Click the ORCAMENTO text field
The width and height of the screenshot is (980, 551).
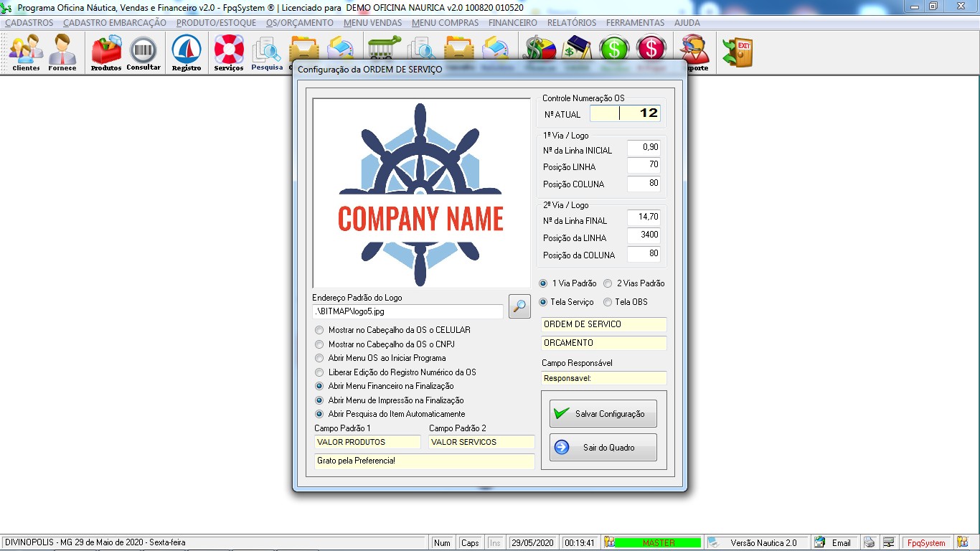(604, 343)
